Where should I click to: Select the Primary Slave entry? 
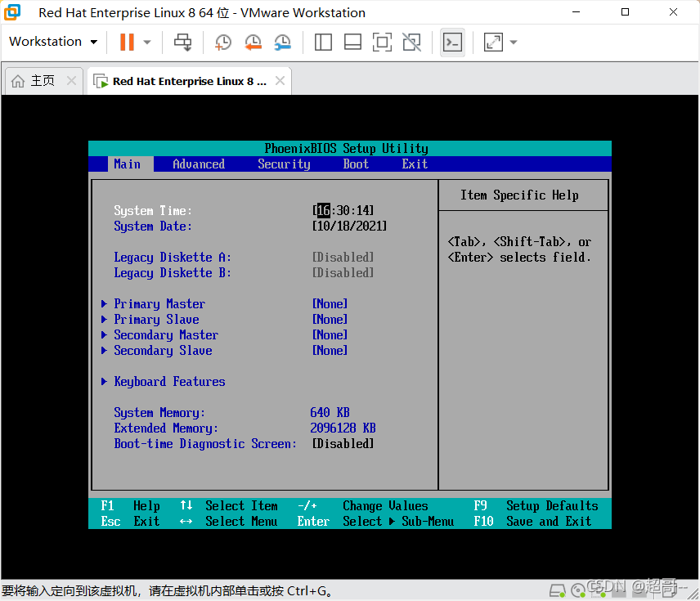coord(156,320)
